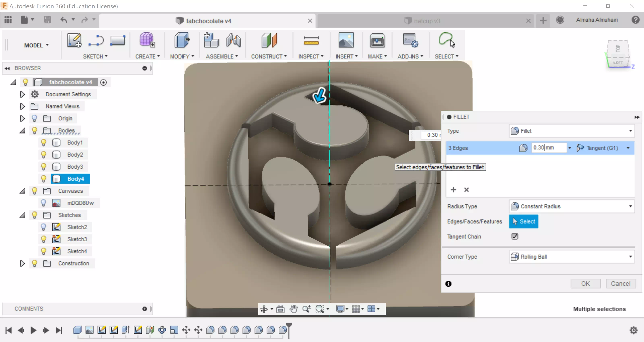Viewport: 644px width, 342px height.
Task: Click Cancel in the Fillet dialog
Action: click(620, 283)
